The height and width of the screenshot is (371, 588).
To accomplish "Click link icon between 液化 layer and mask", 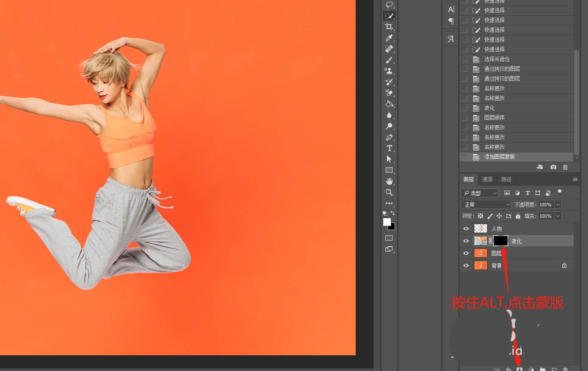I will tap(490, 241).
